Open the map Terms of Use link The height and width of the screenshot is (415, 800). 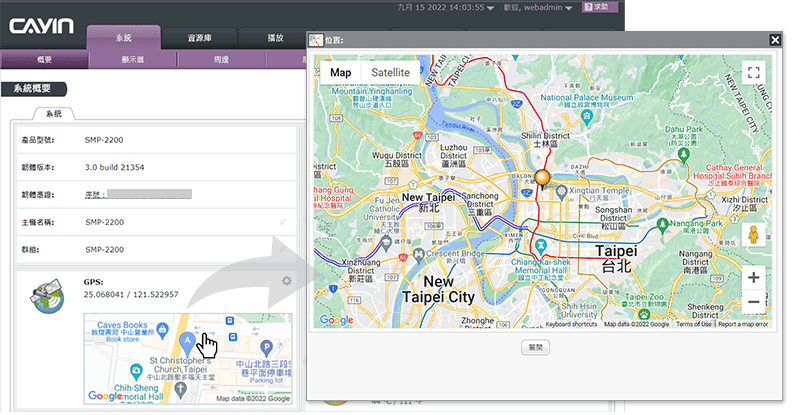693,324
